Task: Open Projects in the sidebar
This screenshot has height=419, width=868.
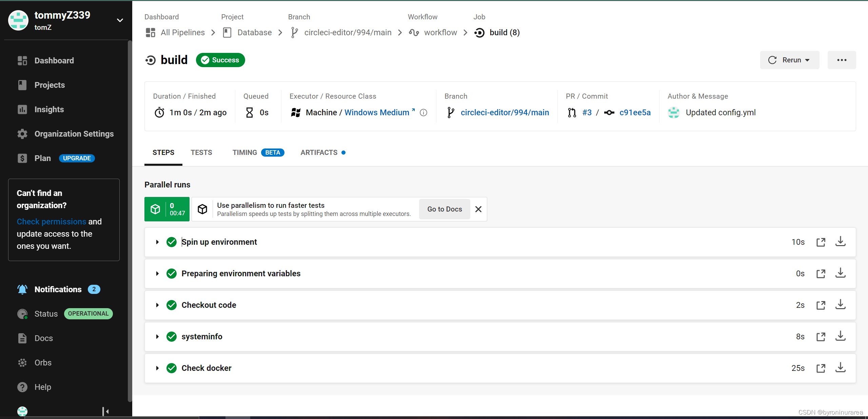Action: pos(50,85)
